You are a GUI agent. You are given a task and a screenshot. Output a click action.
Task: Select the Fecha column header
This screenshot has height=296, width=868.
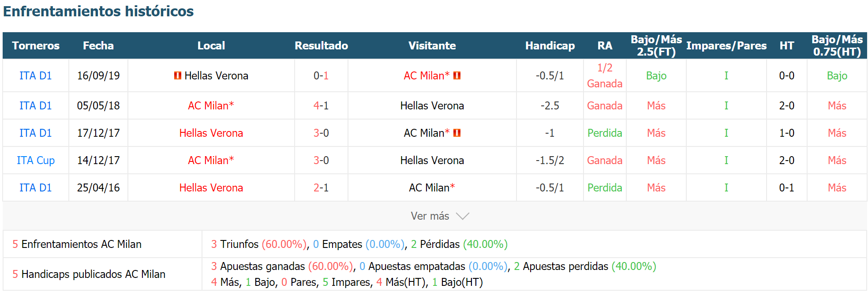(98, 45)
